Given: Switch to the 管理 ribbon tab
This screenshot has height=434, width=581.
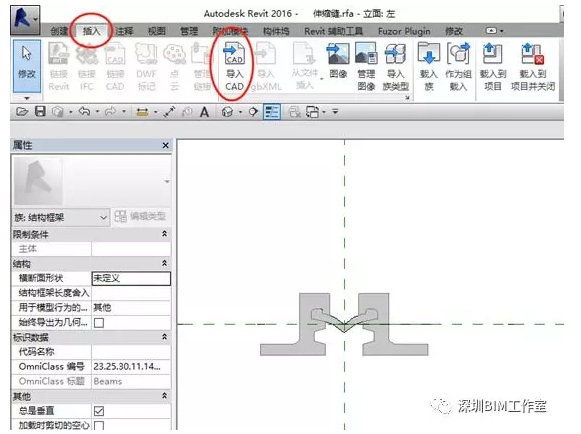Looking at the screenshot, I should click(189, 31).
